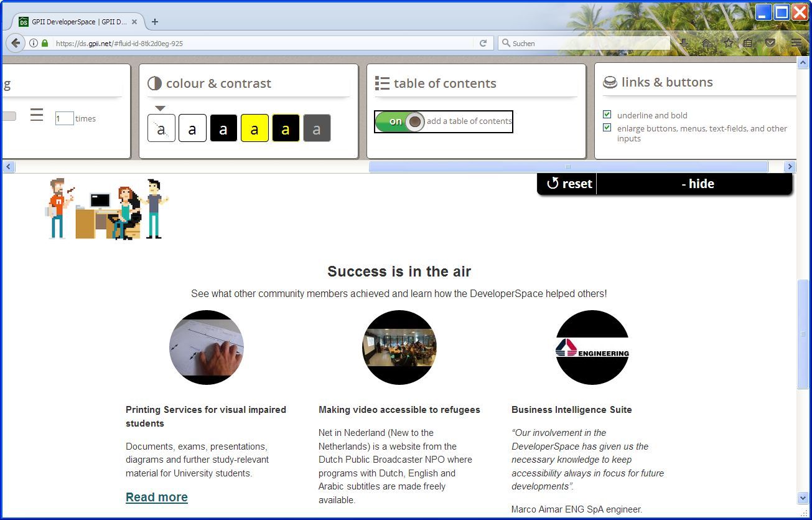
Task: Save page to Pocket icon
Action: [770, 43]
